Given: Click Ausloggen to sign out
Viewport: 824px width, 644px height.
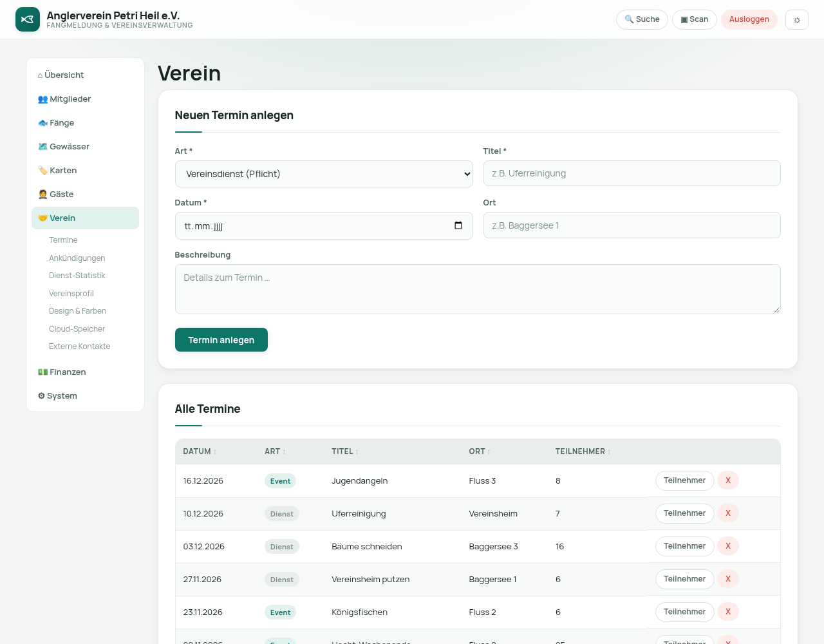Looking at the screenshot, I should [x=749, y=19].
